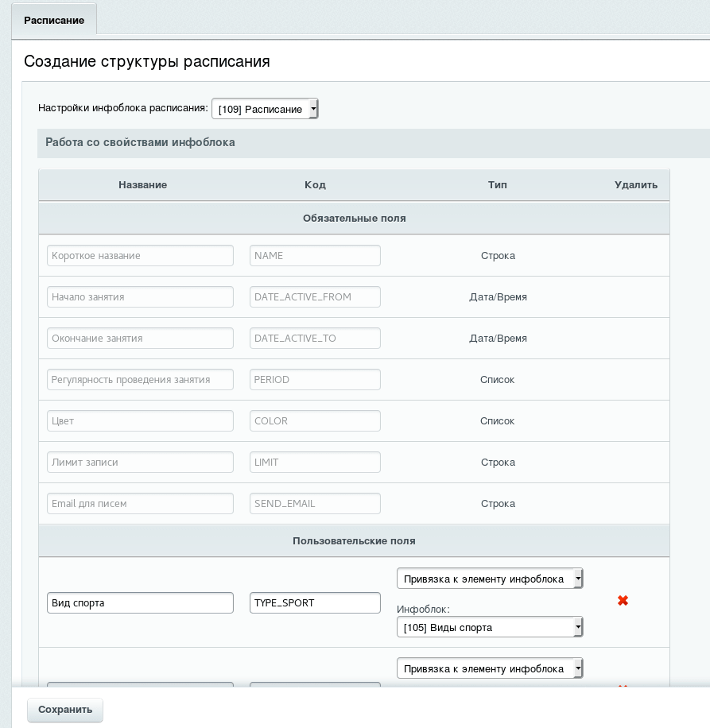Click the Дата/Время type for DATE_ACTIVE_FROM

(x=498, y=296)
